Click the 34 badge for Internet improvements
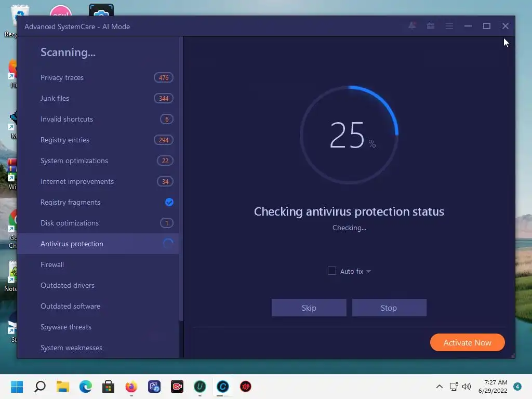 coord(165,181)
